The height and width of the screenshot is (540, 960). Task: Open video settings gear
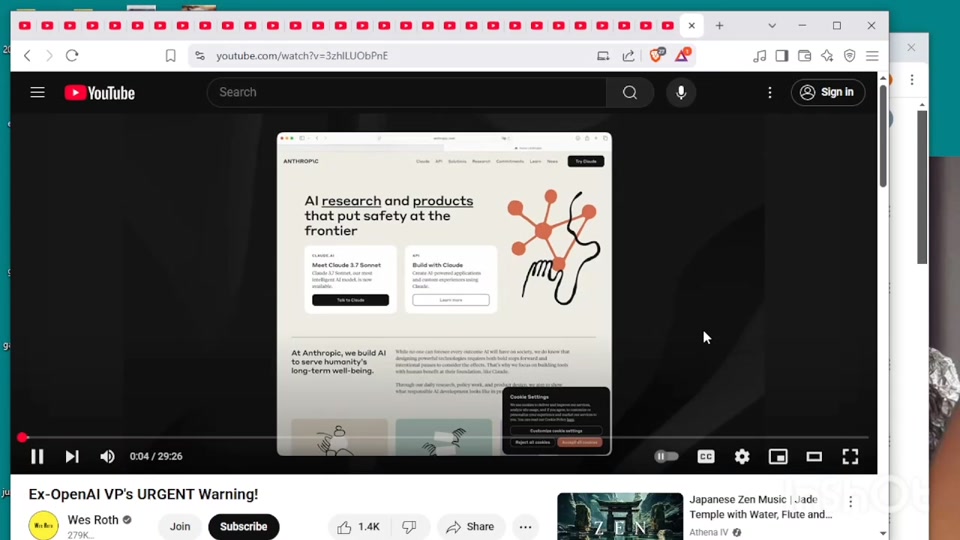(x=742, y=456)
